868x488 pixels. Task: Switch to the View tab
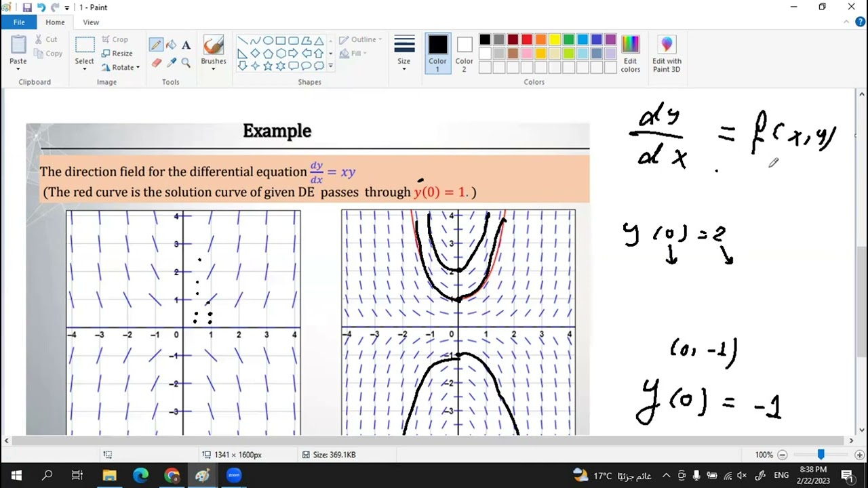[x=91, y=22]
